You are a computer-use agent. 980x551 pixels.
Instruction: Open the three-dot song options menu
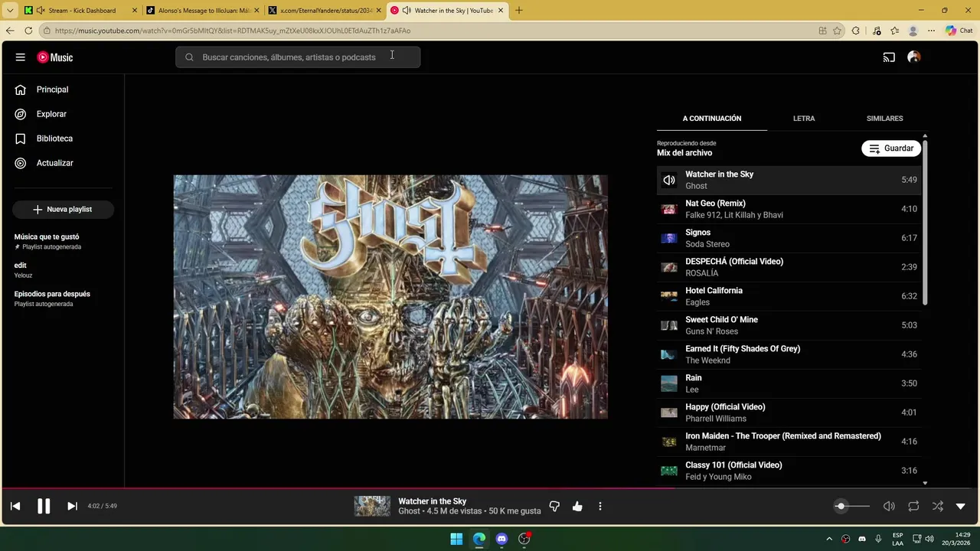(600, 506)
